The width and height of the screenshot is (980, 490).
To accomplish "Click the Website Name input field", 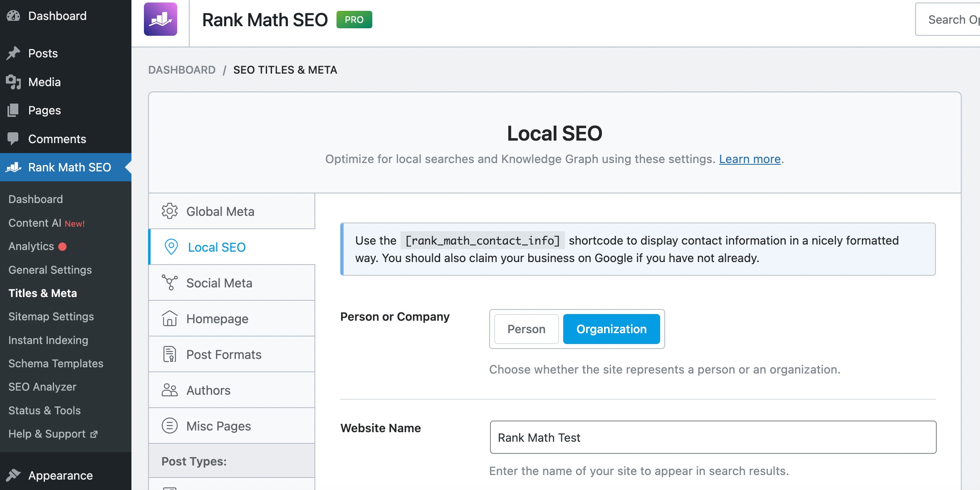I will click(x=713, y=437).
